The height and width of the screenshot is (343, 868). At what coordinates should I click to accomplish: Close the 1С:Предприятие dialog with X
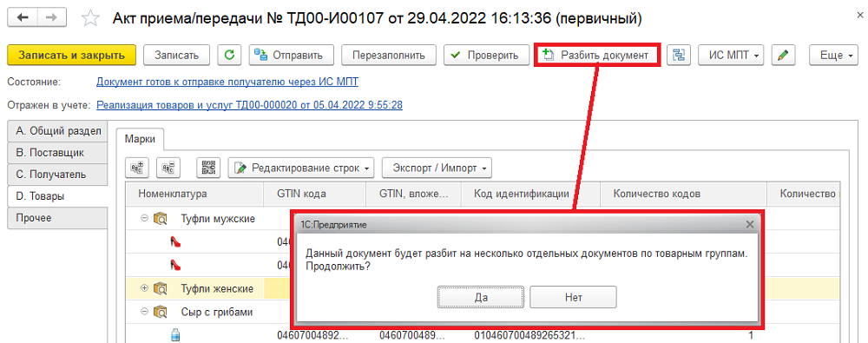tap(750, 224)
